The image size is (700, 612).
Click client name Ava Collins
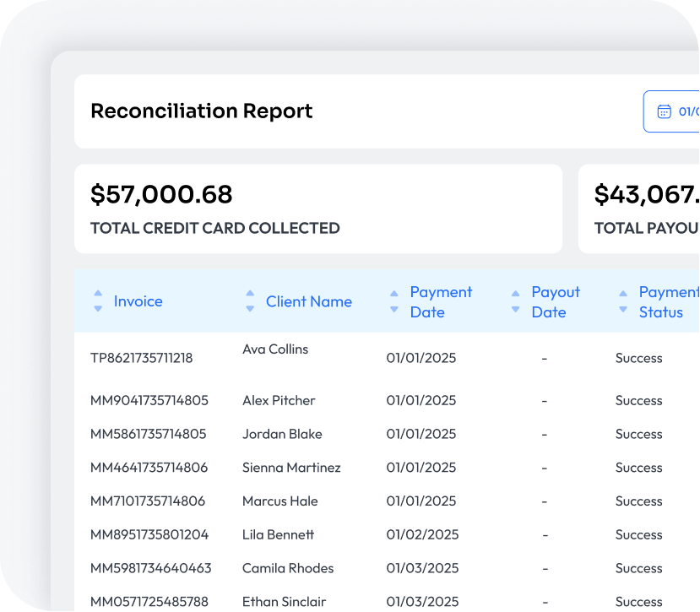[x=275, y=349]
